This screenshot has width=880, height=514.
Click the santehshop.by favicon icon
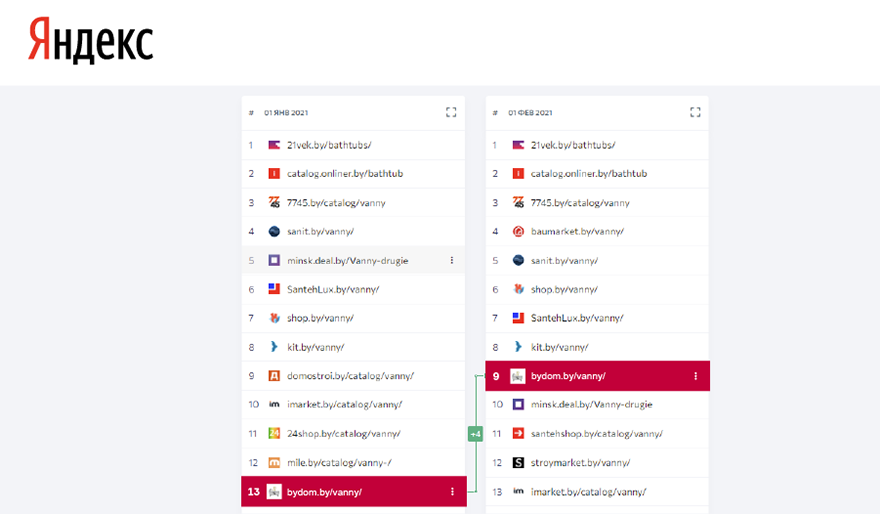[518, 434]
